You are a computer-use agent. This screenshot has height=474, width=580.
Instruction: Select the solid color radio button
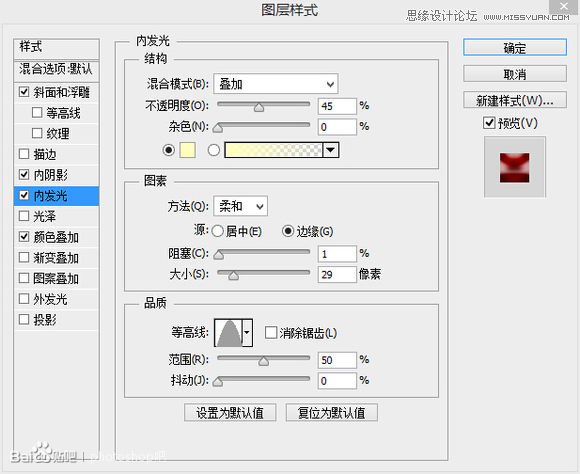(169, 150)
